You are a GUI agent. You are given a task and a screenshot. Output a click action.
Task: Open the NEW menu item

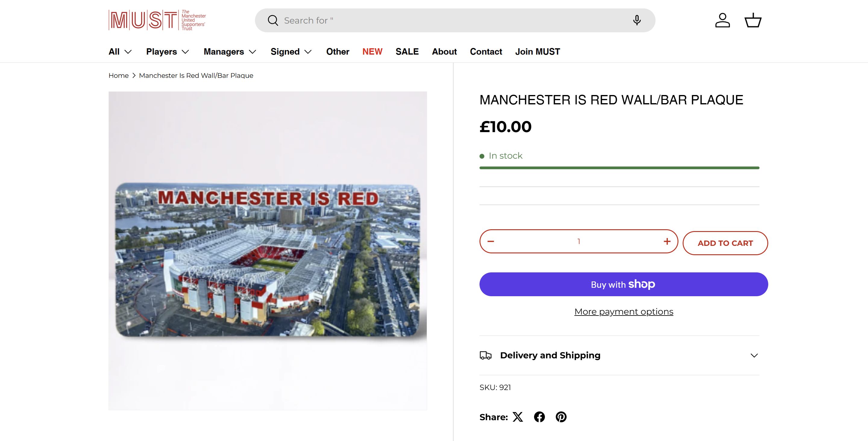pyautogui.click(x=372, y=52)
